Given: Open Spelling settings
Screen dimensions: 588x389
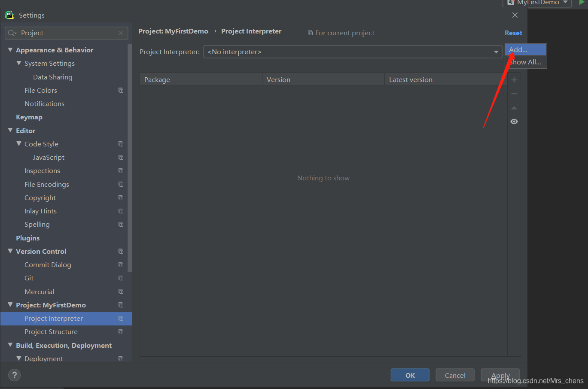Looking at the screenshot, I should pyautogui.click(x=37, y=224).
